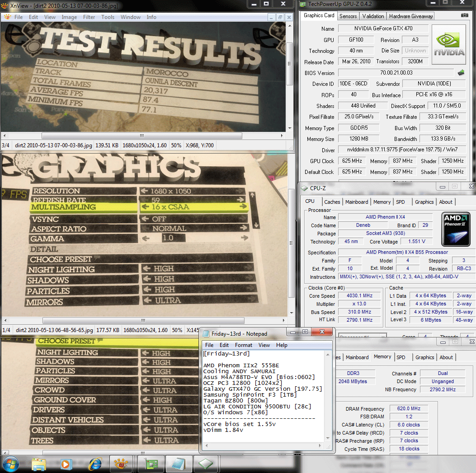Click the Specification field AMD Phenom II X4 B55

[x=407, y=252]
